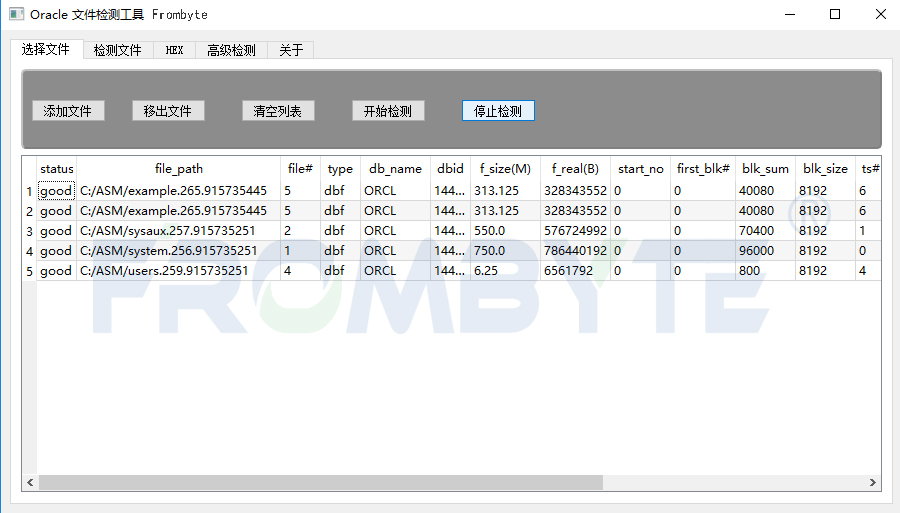Click the 移出文件 button

168,111
